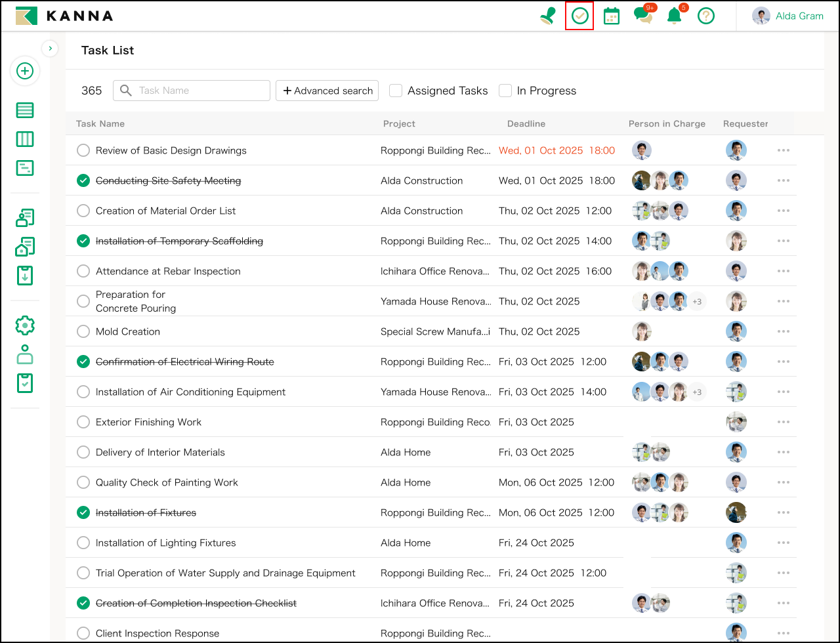Open the help question mark icon

tap(705, 16)
